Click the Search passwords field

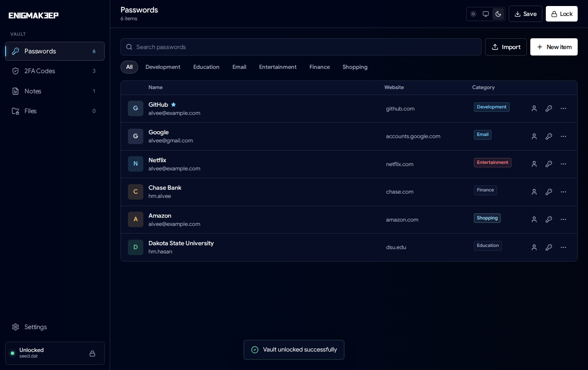pyautogui.click(x=301, y=47)
